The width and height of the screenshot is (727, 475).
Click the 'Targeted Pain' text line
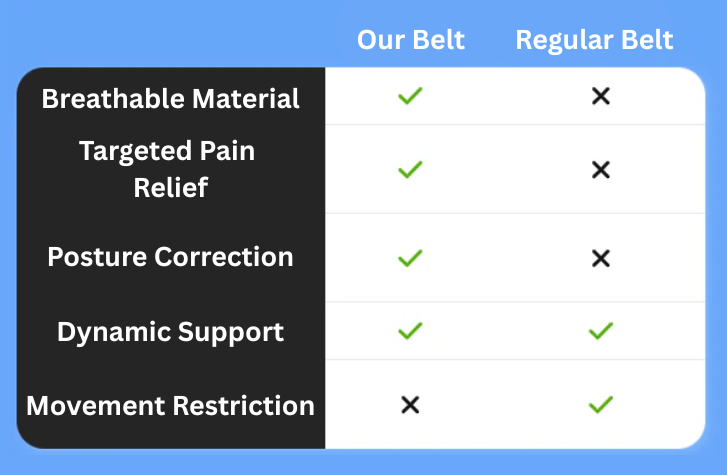tap(167, 152)
